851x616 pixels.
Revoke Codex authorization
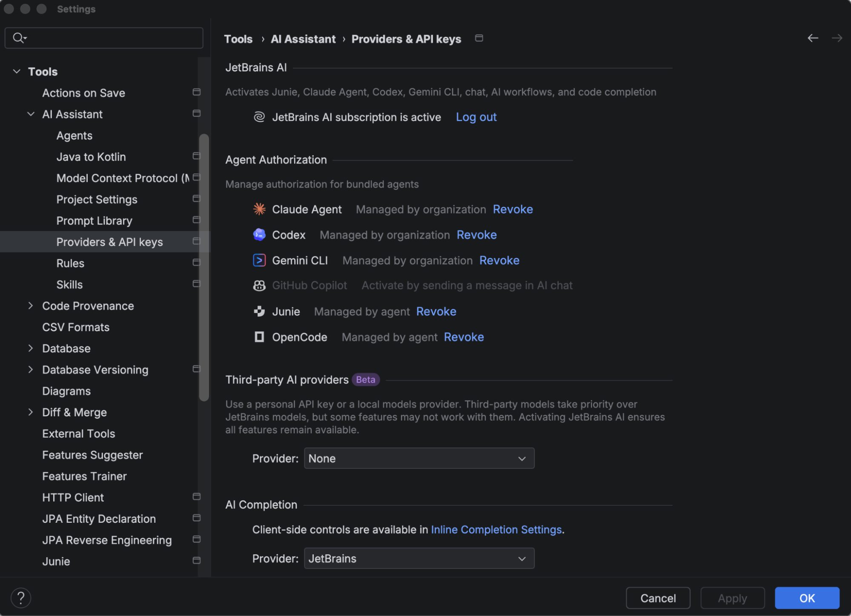point(476,235)
